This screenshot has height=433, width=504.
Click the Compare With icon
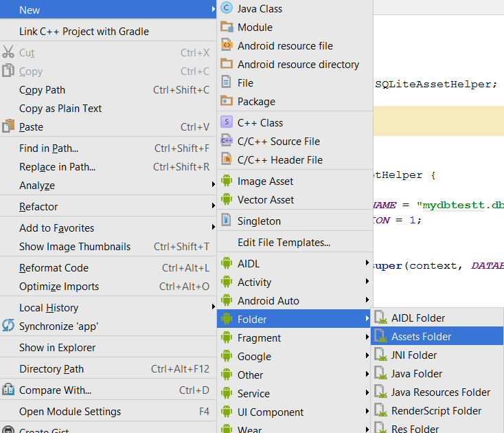(8, 389)
